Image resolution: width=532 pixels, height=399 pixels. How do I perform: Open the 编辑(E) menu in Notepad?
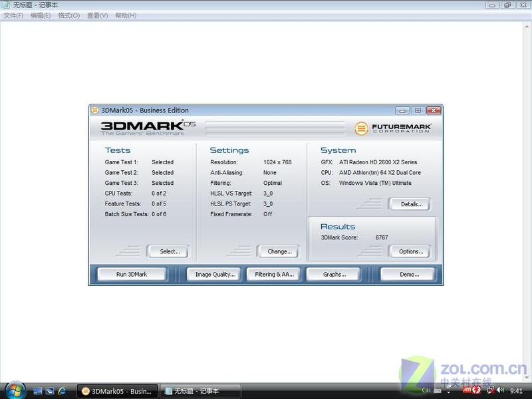click(41, 15)
